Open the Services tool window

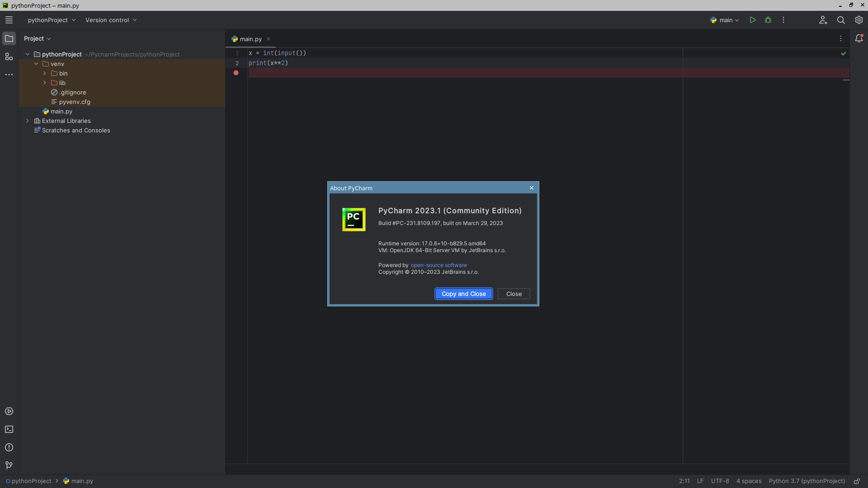point(9,411)
